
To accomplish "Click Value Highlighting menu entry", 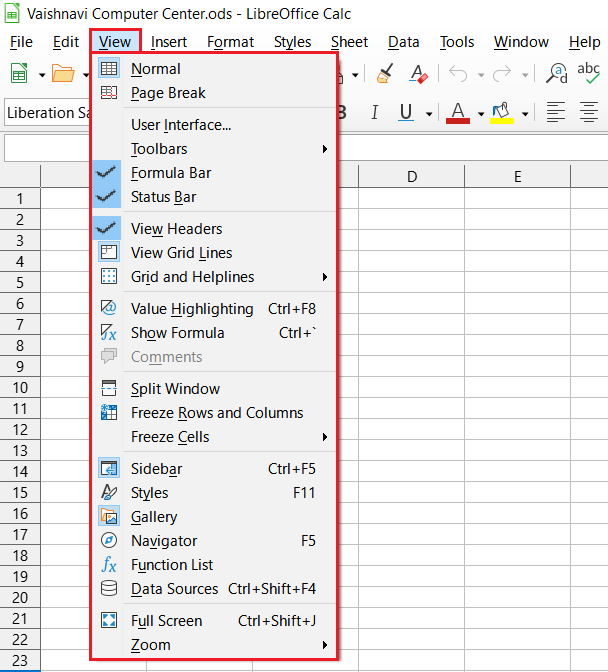I will (x=214, y=309).
